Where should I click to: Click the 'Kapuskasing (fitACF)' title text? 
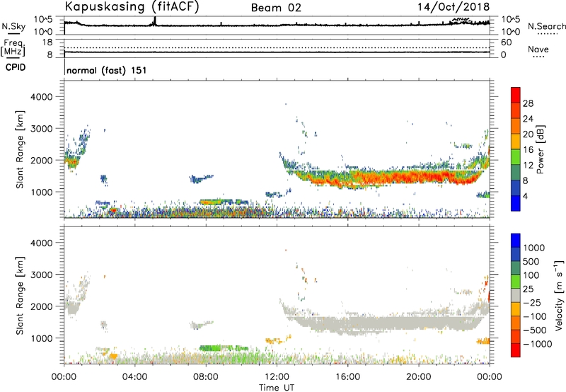pyautogui.click(x=132, y=6)
